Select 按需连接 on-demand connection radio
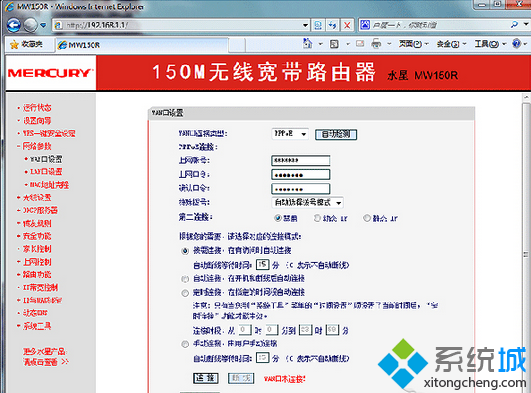This screenshot has width=531, height=393. point(185,251)
